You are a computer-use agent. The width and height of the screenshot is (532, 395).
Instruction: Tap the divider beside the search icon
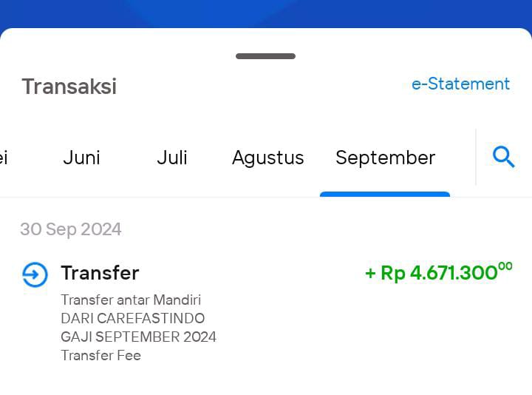[476, 157]
